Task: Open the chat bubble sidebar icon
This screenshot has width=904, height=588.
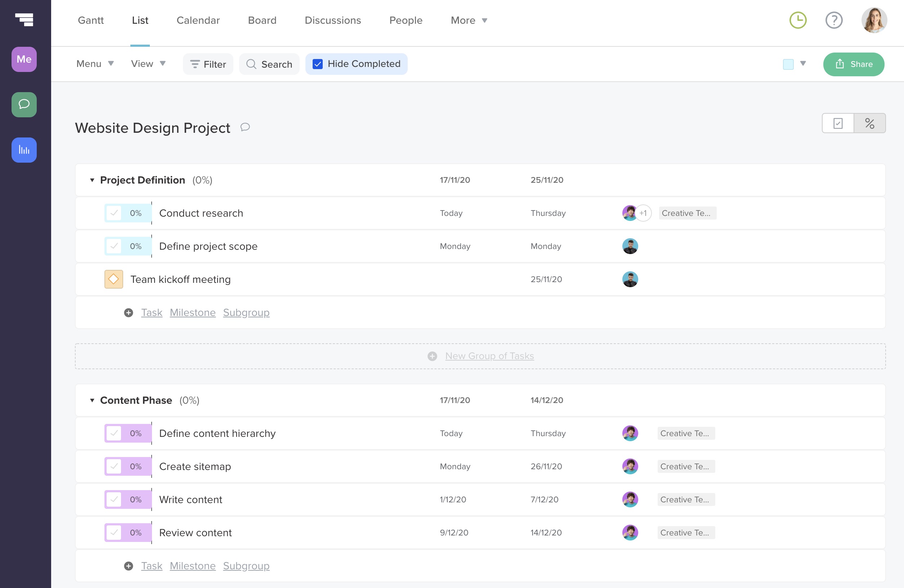Action: 24,104
